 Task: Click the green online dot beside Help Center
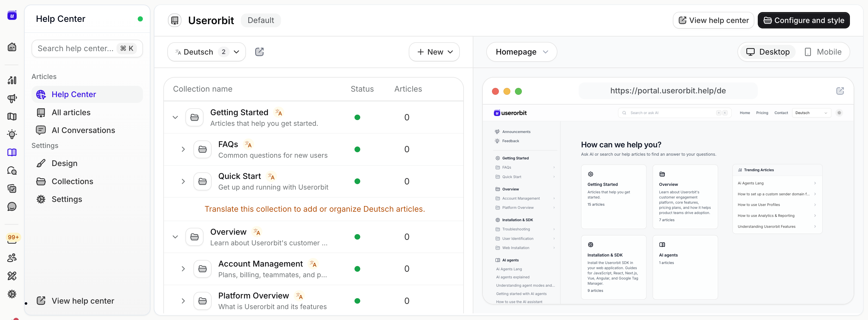[x=140, y=19]
